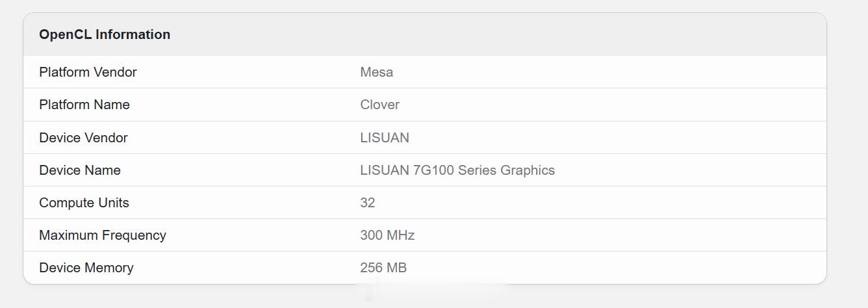The width and height of the screenshot is (868, 308).
Task: Select the Maximum Frequency label
Action: [x=103, y=235]
